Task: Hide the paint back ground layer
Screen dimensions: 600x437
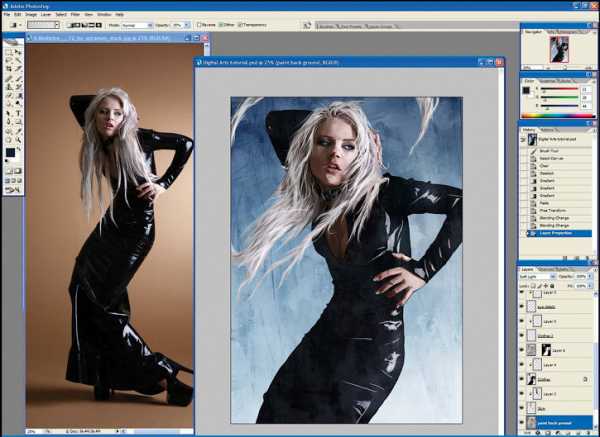Action: point(522,422)
